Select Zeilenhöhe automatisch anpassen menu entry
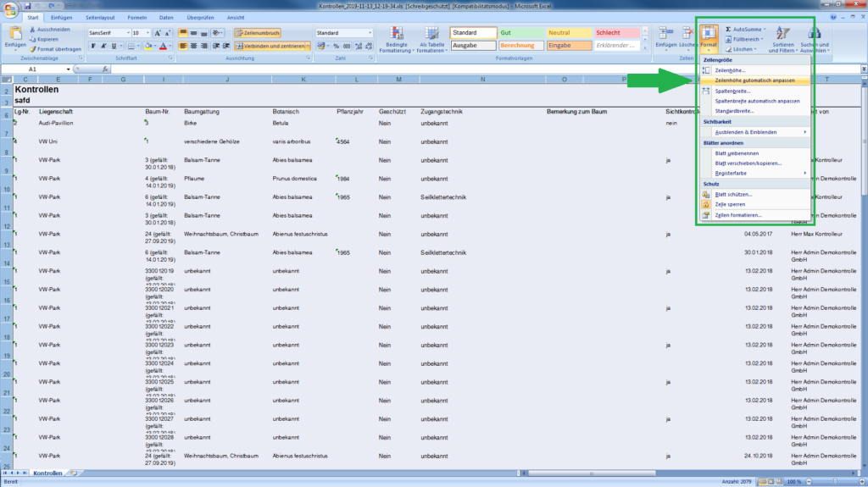 [x=754, y=80]
